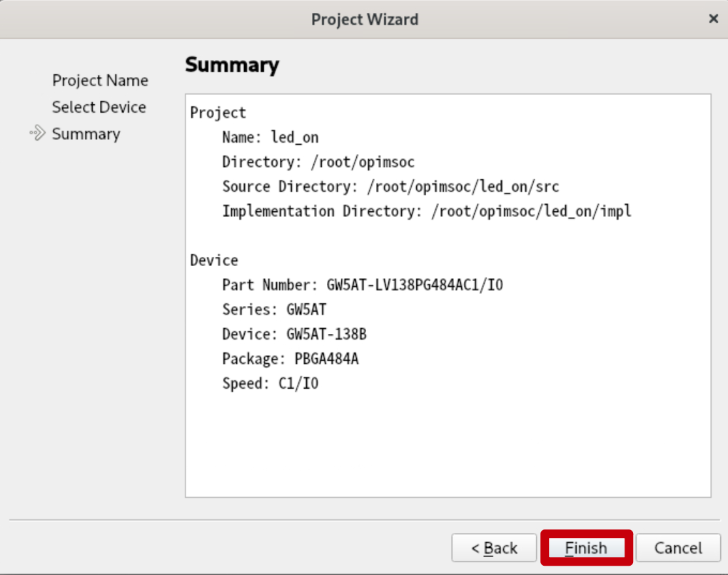This screenshot has height=575, width=728.
Task: Select the Summary step in sidebar
Action: point(86,134)
